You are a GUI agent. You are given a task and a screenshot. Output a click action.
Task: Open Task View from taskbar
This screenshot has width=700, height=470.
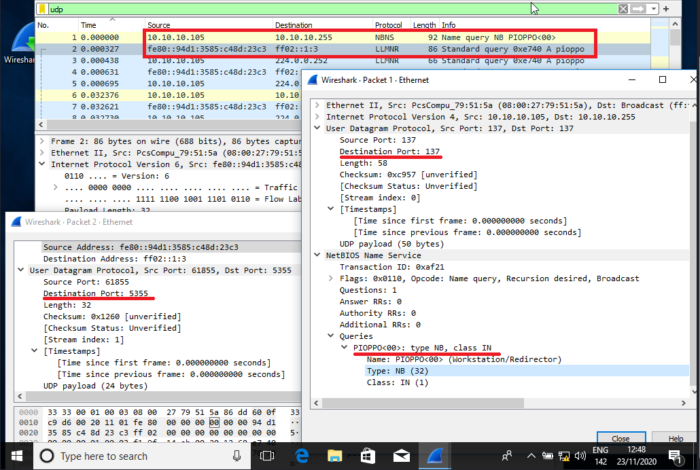click(267, 456)
